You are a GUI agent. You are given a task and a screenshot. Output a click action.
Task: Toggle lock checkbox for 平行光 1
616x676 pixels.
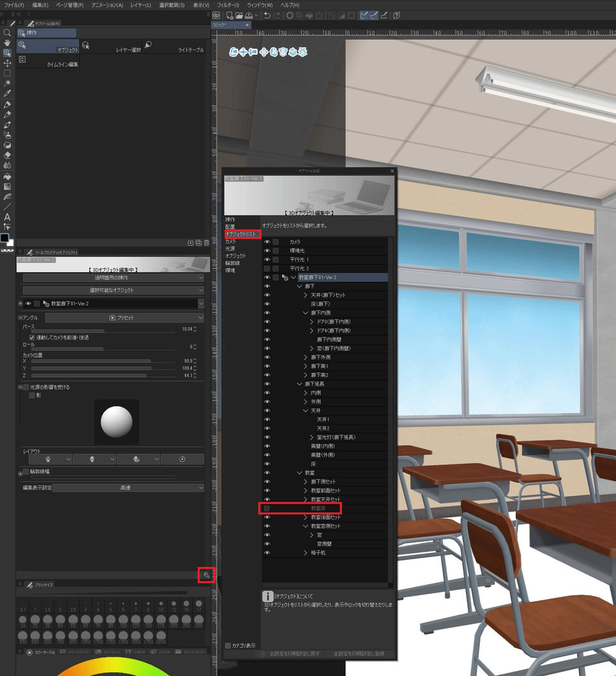[x=276, y=260]
